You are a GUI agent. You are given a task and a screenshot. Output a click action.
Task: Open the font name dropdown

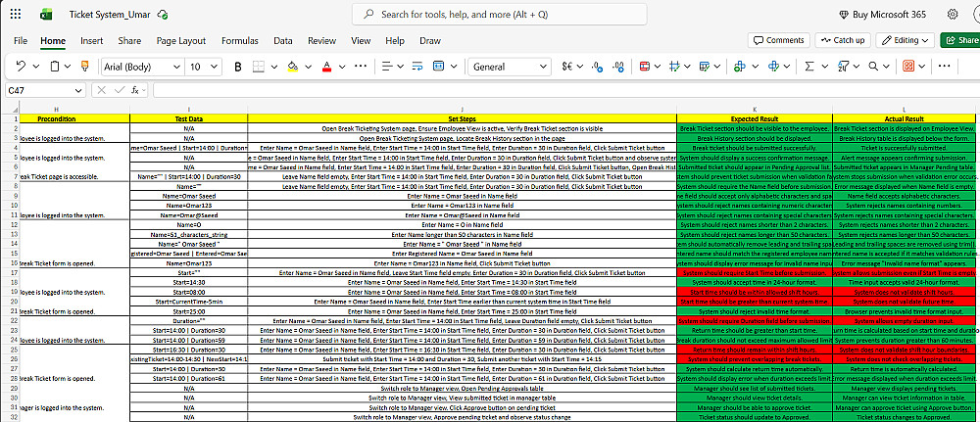(x=175, y=67)
